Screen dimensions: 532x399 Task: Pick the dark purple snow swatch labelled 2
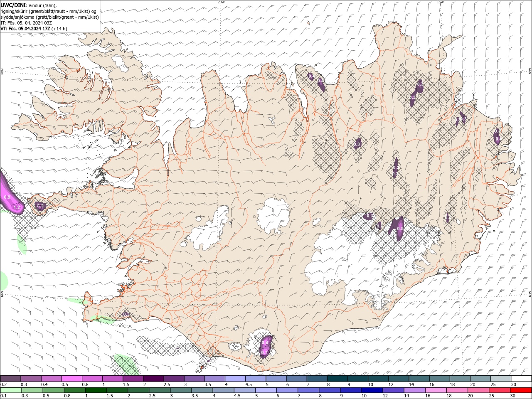point(153,379)
